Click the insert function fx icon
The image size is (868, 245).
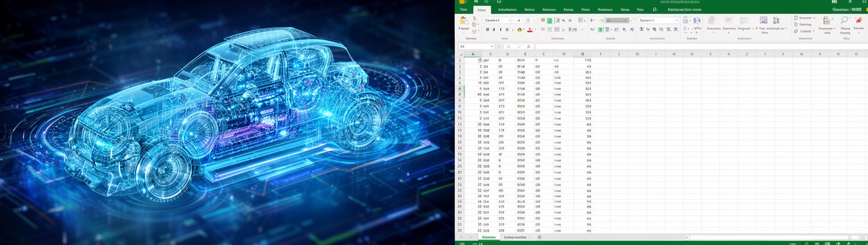tap(529, 47)
